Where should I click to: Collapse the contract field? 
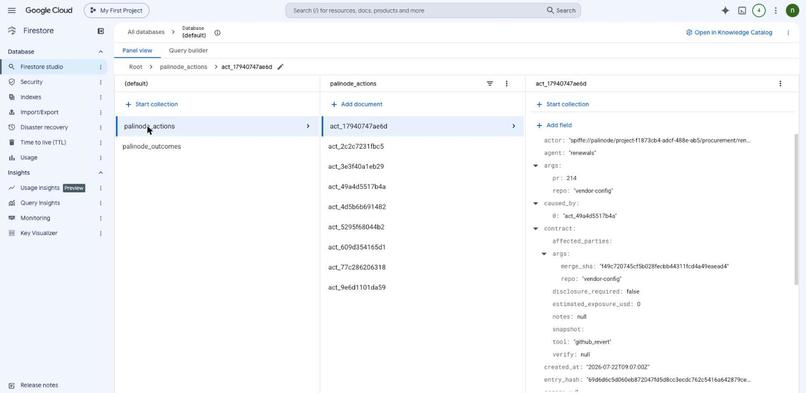coord(536,229)
